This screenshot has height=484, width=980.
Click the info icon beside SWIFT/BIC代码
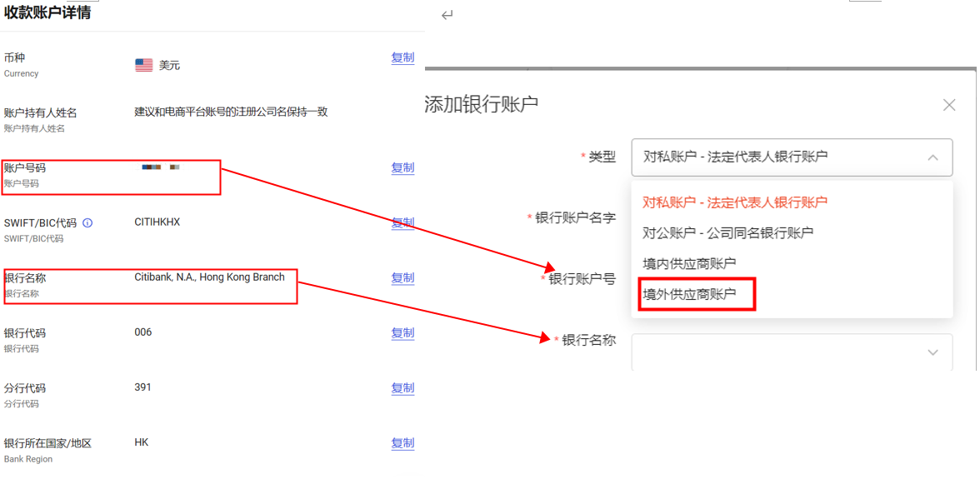[x=87, y=223]
